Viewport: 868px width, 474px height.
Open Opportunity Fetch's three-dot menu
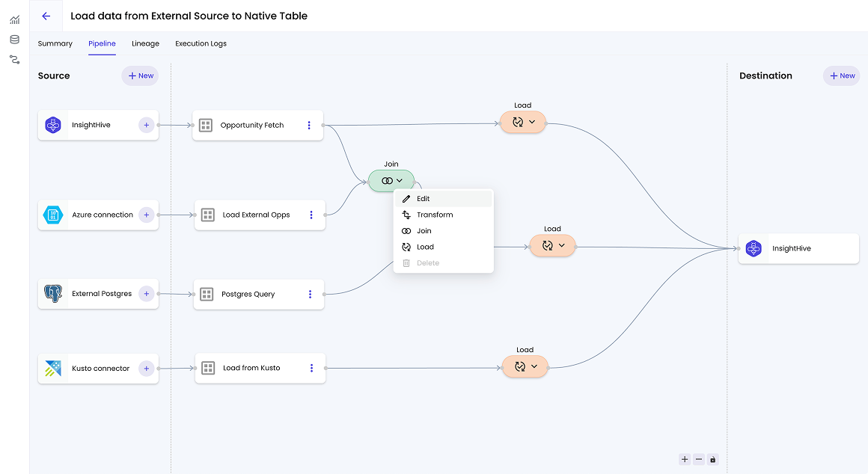tap(309, 125)
